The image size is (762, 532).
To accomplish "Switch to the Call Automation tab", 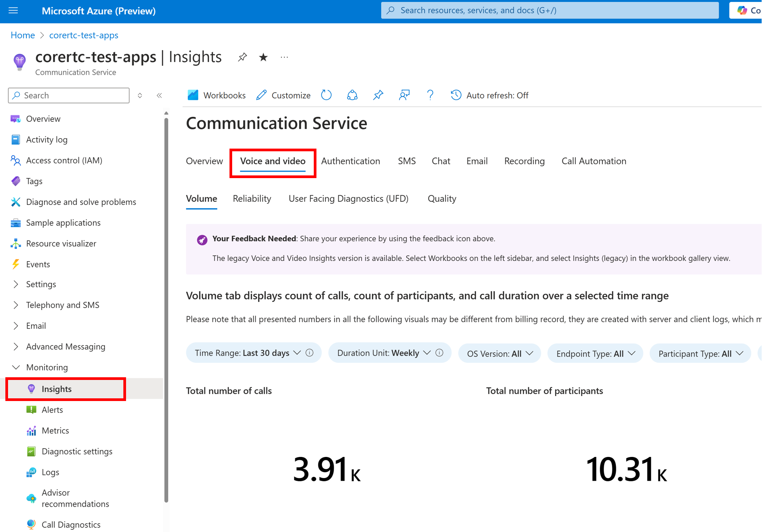I will point(594,161).
